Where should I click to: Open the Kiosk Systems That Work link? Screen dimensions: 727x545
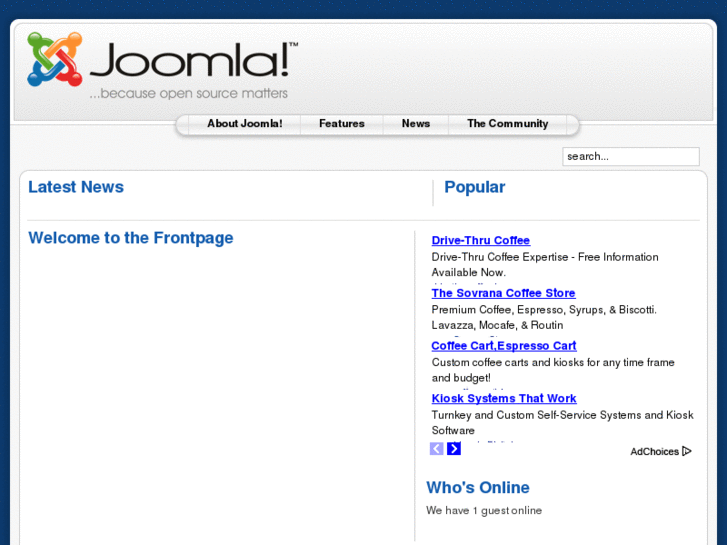(x=504, y=398)
